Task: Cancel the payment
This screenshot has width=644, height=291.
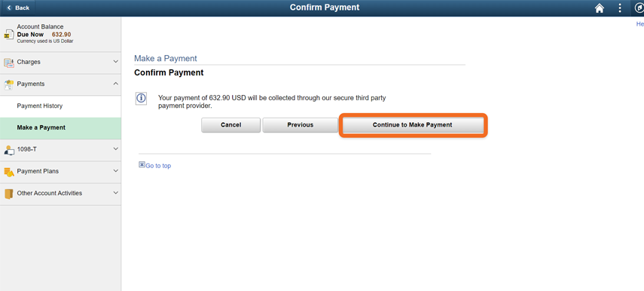Action: [230, 125]
